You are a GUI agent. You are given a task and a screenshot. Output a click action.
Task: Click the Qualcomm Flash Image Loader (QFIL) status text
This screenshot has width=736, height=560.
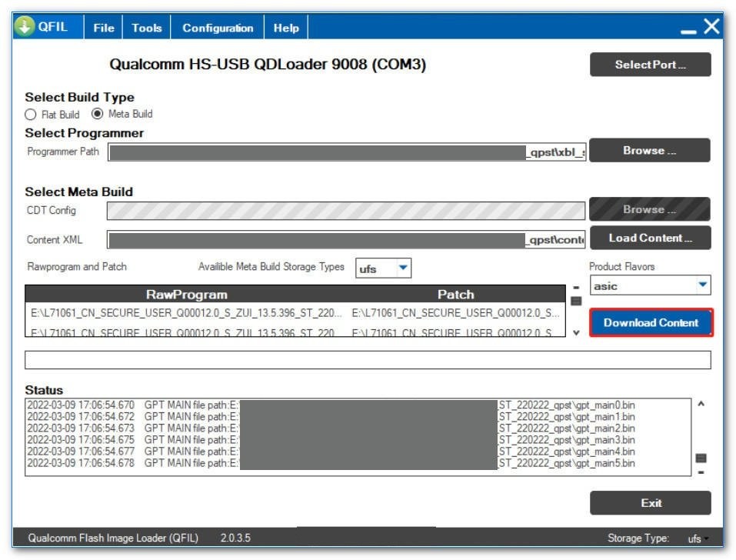tap(113, 538)
